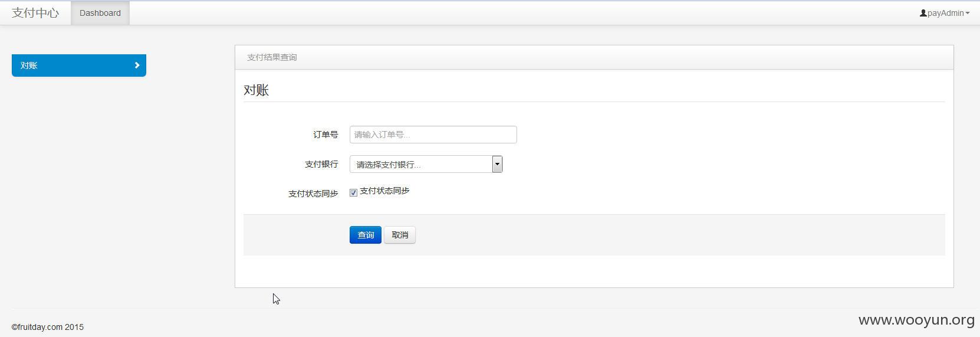Image resolution: width=980 pixels, height=337 pixels.
Task: Focus the 订单号 input field
Action: tap(433, 135)
